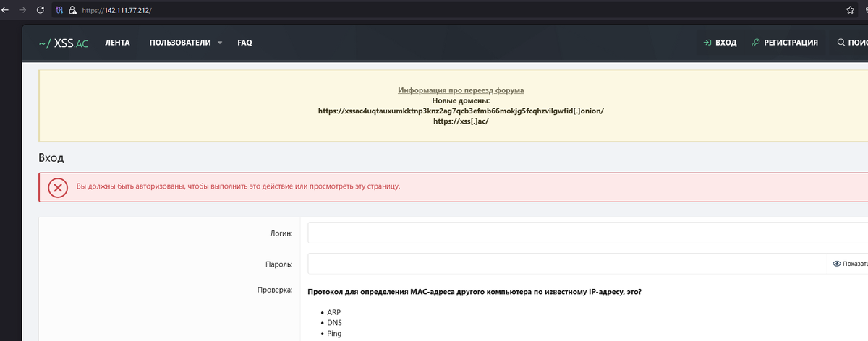Screen dimensions: 868x341
Task: Click the onion domain text in the notice
Action: point(461,111)
